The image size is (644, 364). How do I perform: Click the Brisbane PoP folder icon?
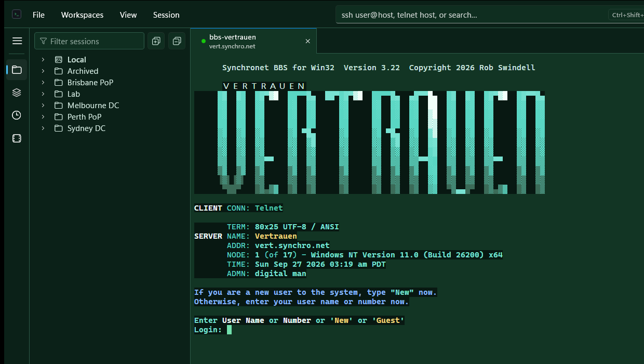[59, 83]
